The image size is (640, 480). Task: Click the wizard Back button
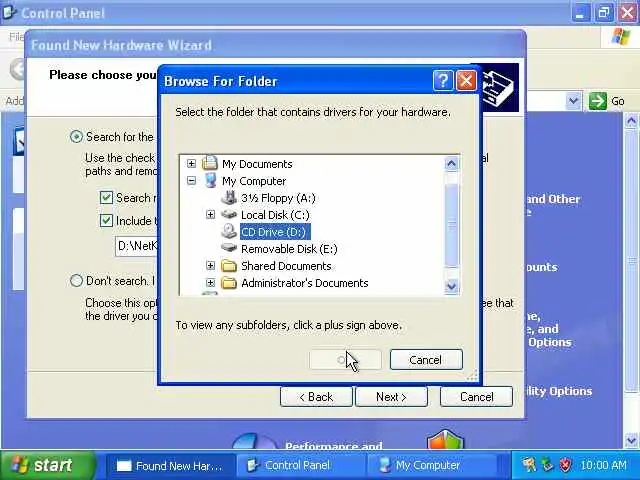coord(316,397)
